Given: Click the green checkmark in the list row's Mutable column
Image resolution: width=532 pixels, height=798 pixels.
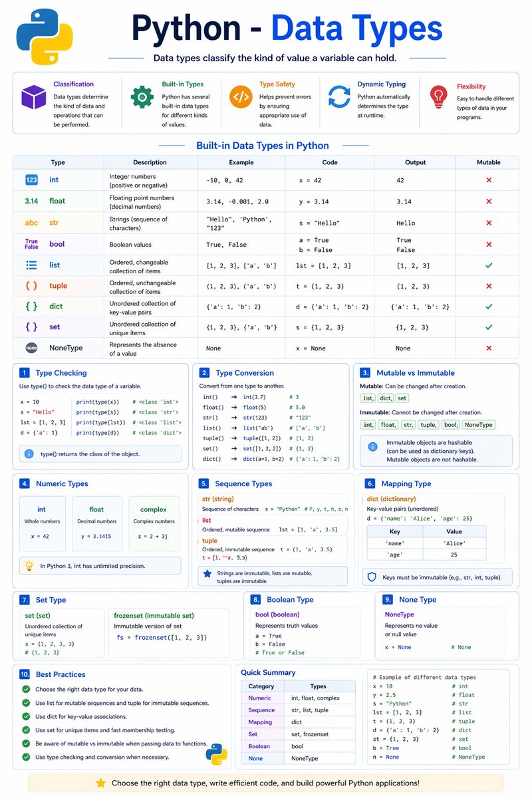Looking at the screenshot, I should click(489, 265).
